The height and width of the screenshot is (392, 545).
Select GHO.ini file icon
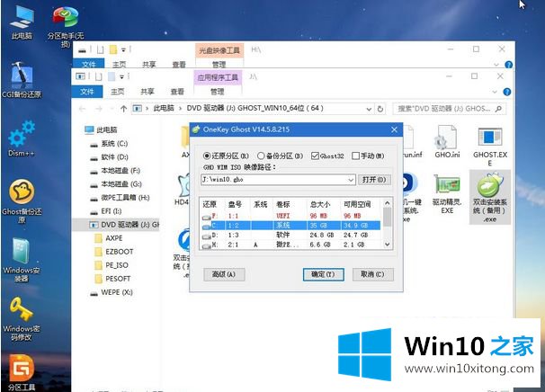[x=447, y=142]
